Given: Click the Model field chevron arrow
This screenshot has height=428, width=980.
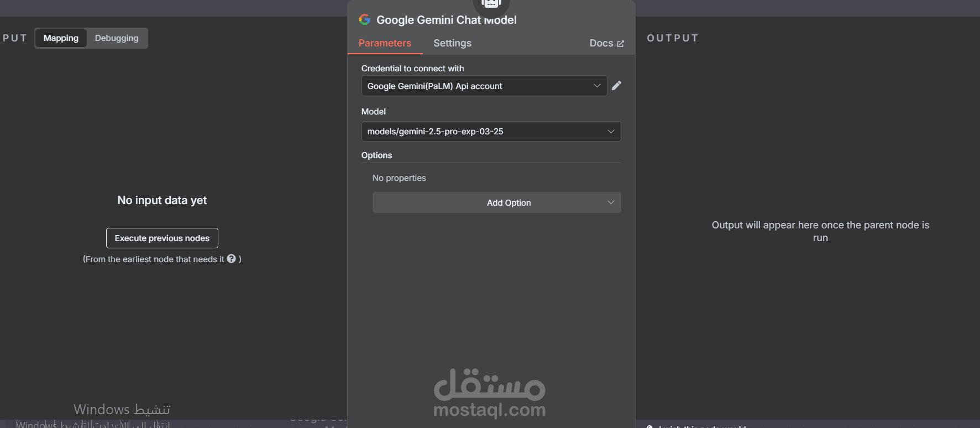Looking at the screenshot, I should point(611,132).
